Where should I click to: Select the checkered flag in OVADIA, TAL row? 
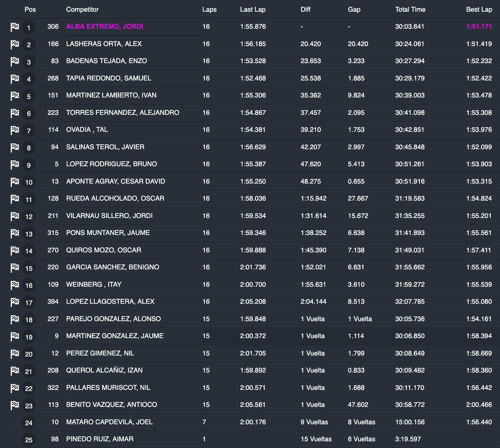coord(15,130)
